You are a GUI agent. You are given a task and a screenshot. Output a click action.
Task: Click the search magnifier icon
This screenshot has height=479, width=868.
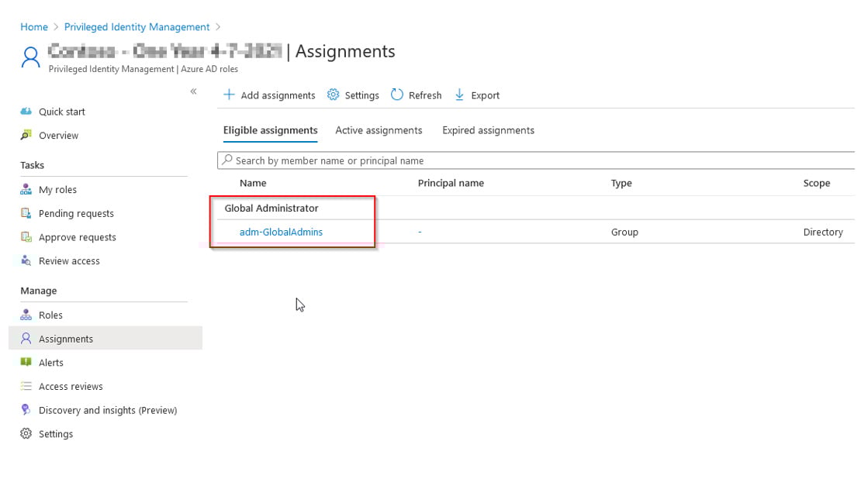tap(227, 160)
